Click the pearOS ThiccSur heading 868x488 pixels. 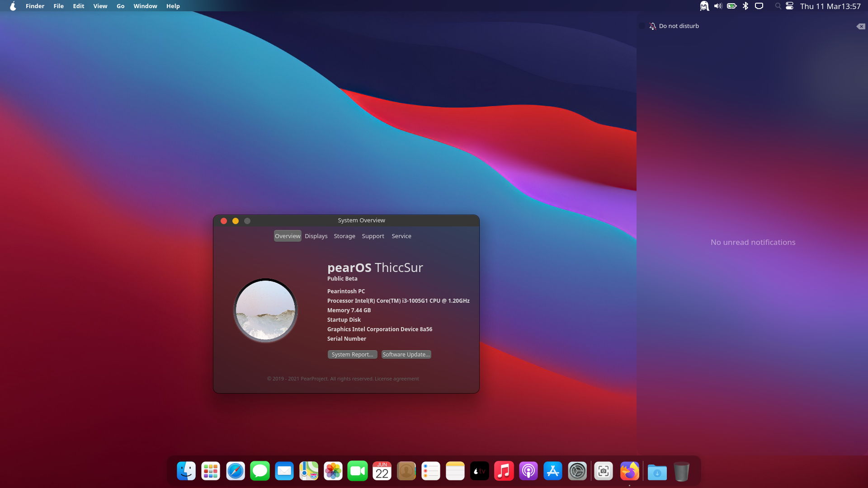pos(375,267)
